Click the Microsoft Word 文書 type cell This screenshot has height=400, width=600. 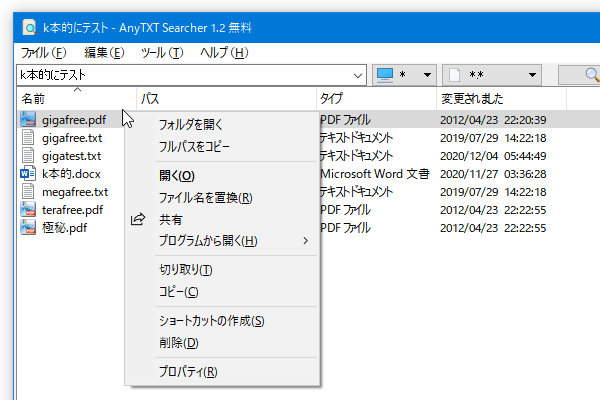coord(375,174)
